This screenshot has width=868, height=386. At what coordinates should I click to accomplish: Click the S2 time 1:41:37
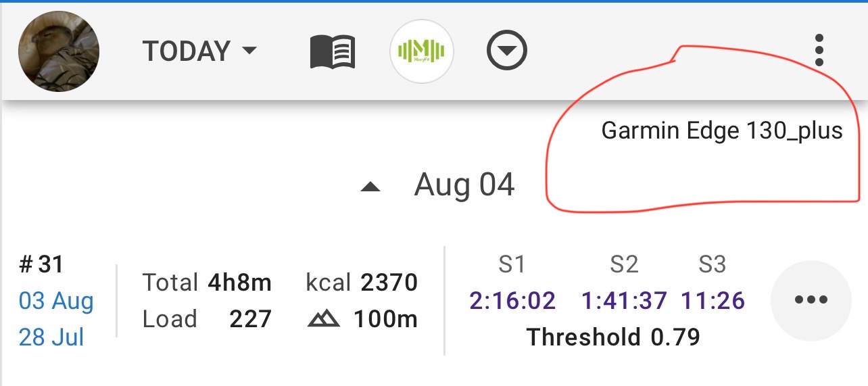tap(624, 301)
